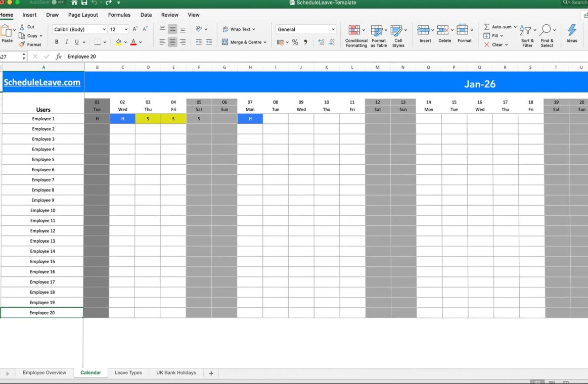
Task: Click the Format painter brush icon
Action: pyautogui.click(x=22, y=44)
